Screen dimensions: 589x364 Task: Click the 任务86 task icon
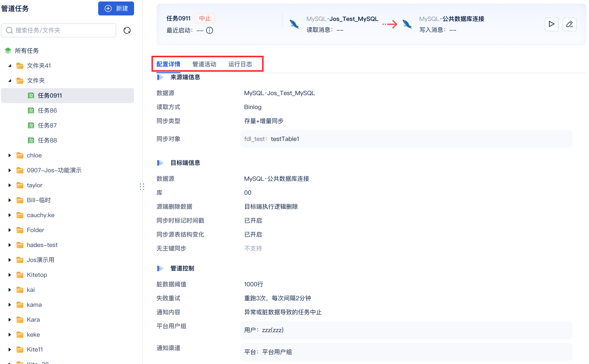(31, 111)
